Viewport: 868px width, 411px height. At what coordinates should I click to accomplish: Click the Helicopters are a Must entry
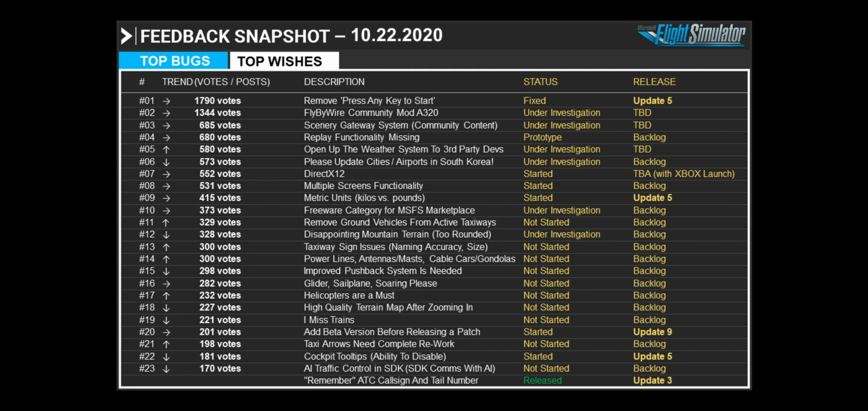(x=349, y=295)
